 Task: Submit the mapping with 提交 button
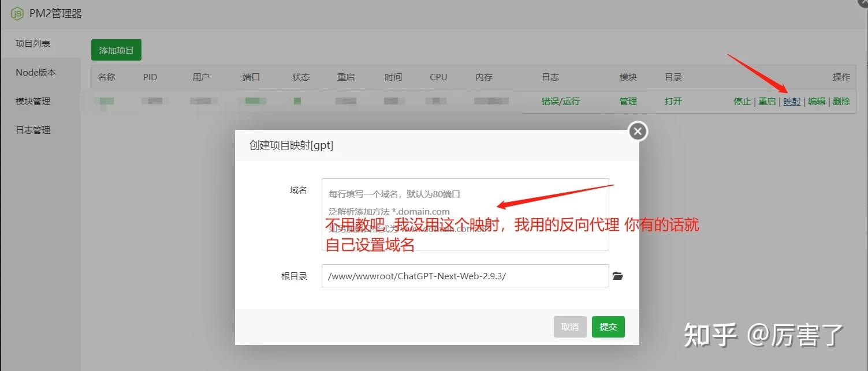(608, 327)
